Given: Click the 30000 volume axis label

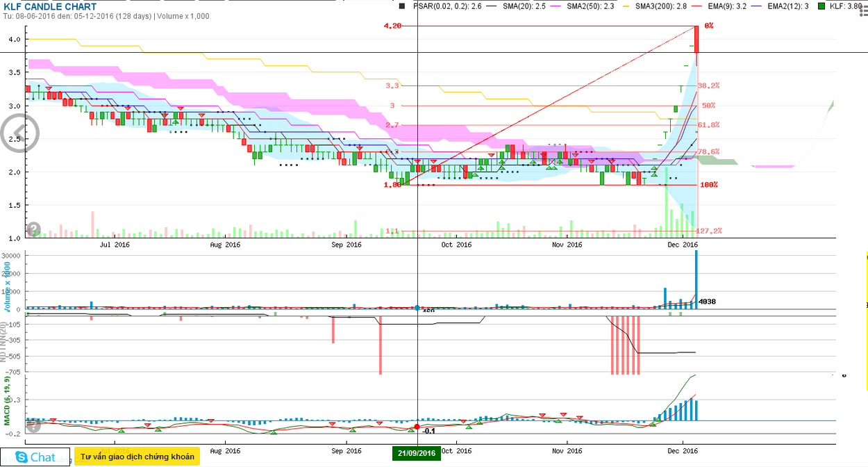Looking at the screenshot, I should pos(12,256).
